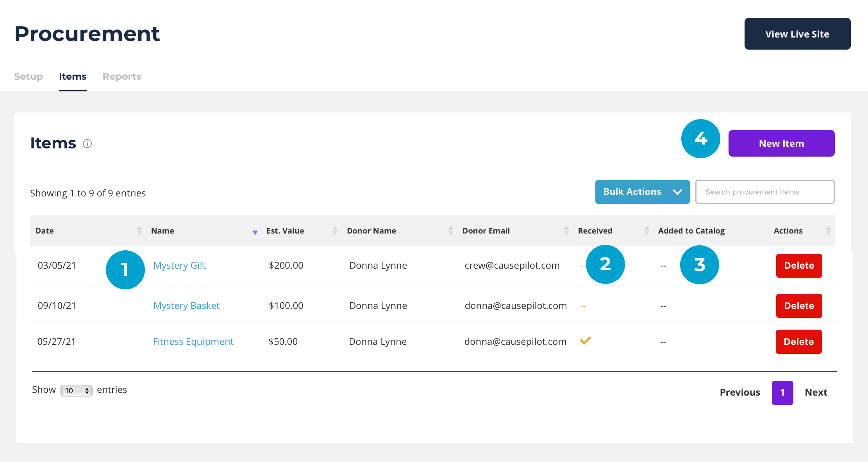
Task: Switch to the Setup tab
Action: tap(29, 77)
